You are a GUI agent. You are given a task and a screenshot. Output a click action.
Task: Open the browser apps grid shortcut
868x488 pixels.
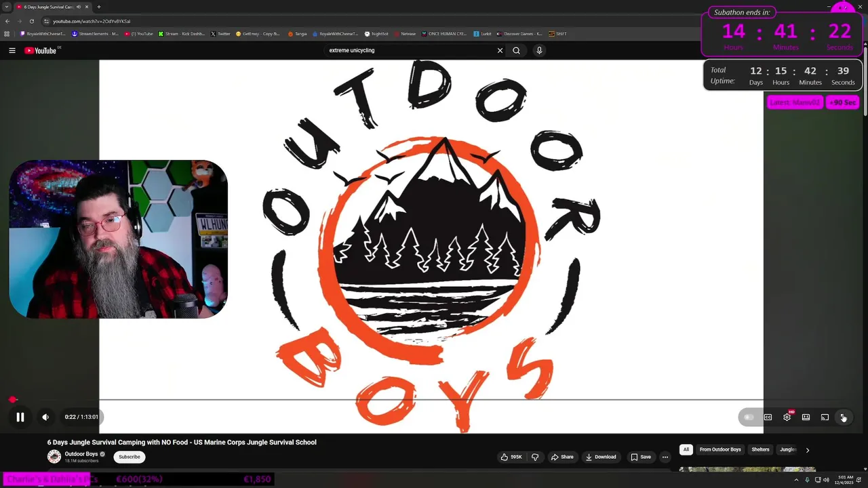(x=7, y=34)
